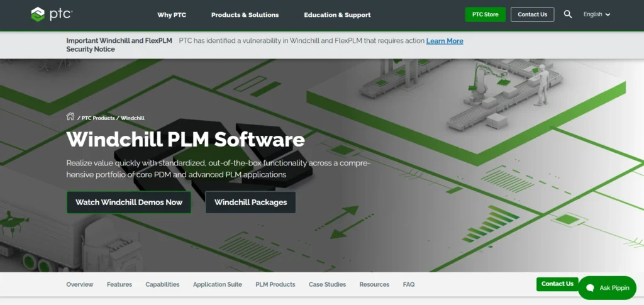
Task: Jump to the Overview section tab
Action: tap(80, 284)
